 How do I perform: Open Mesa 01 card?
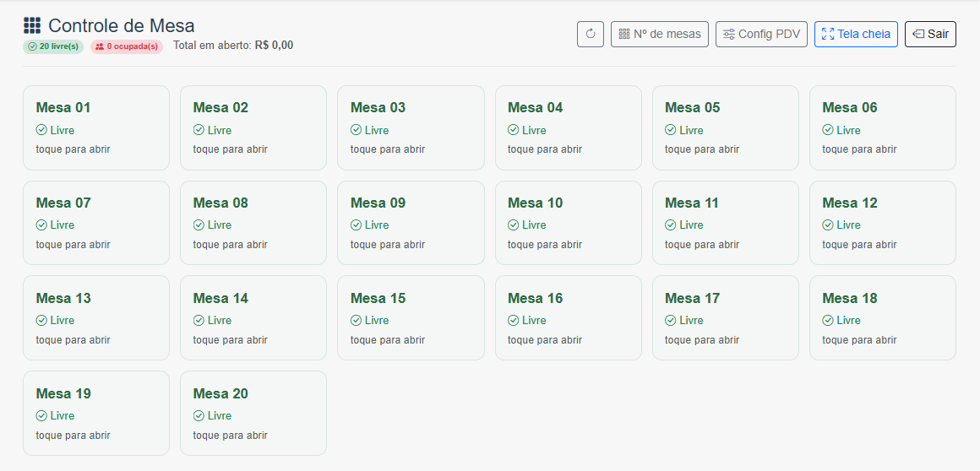[96, 127]
